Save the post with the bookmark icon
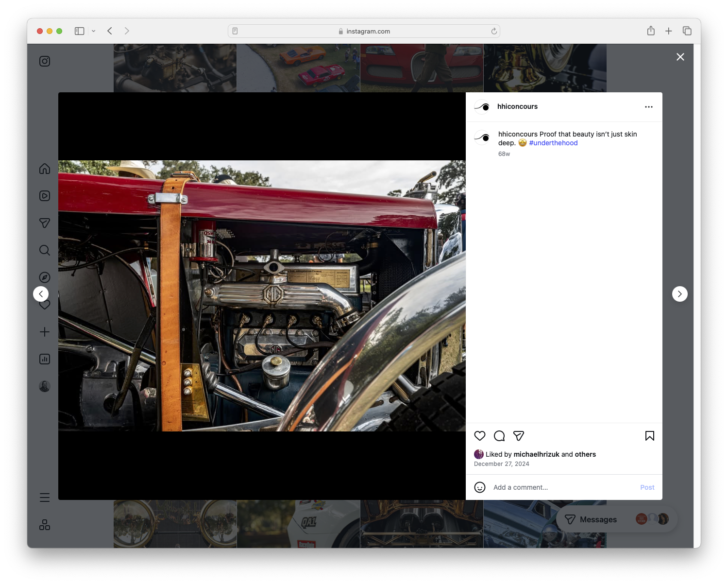728x584 pixels. pyautogui.click(x=649, y=436)
